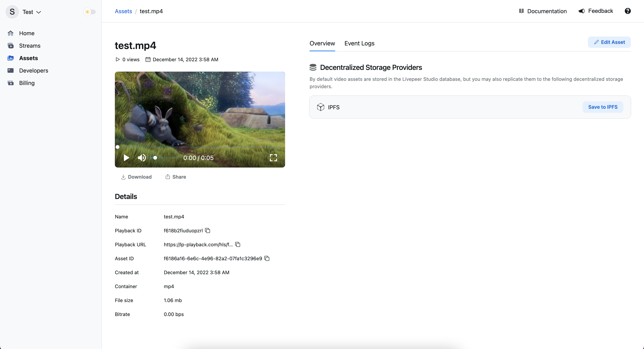Viewport: 644px width, 349px height.
Task: Click the play button on video preview
Action: pyautogui.click(x=126, y=158)
